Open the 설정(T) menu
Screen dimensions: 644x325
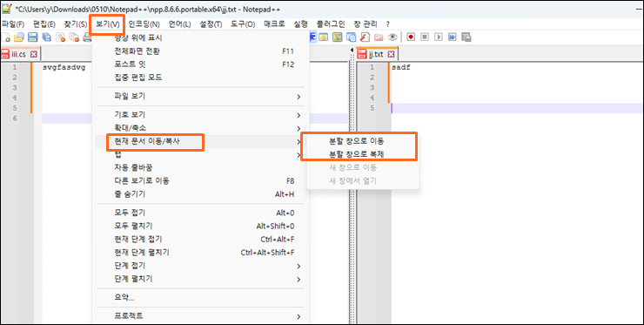click(x=211, y=24)
